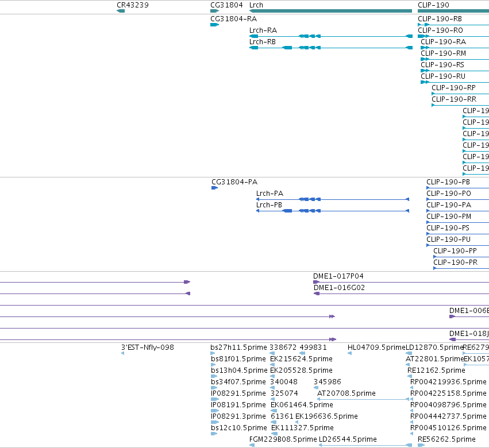This screenshot has width=489, height=448.
Task: Select EST bs27h11.5prime
Action: 238,347
